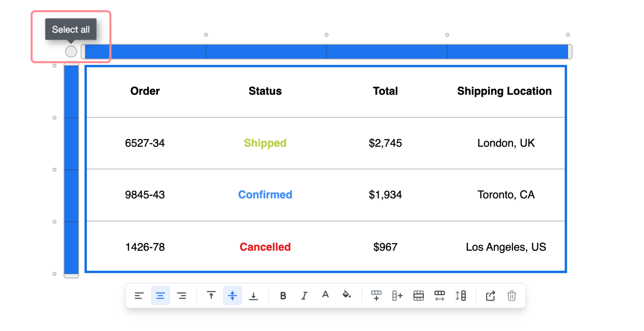Open the text color option

[325, 295]
